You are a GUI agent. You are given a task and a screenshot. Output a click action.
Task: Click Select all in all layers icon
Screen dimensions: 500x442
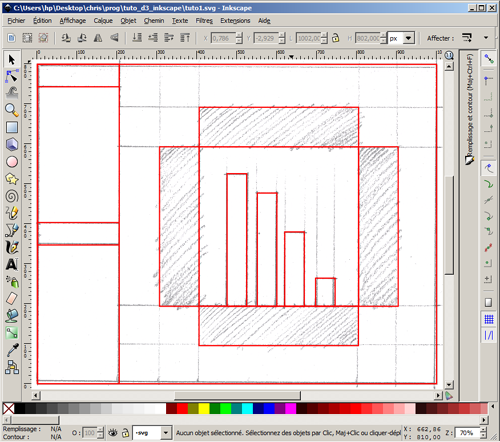coord(27,38)
